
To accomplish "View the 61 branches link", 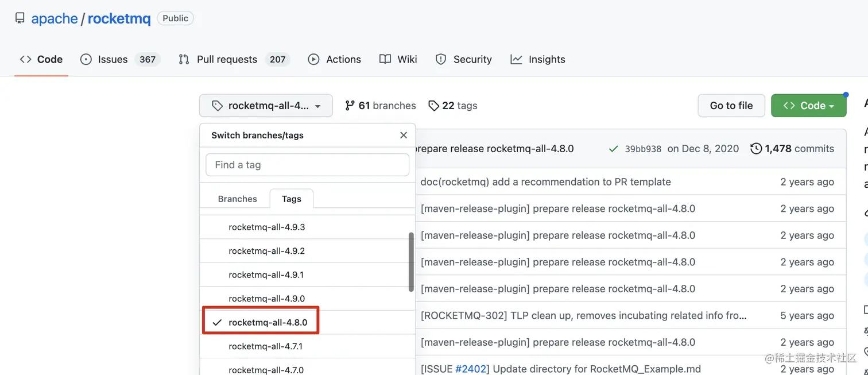I will coord(381,106).
